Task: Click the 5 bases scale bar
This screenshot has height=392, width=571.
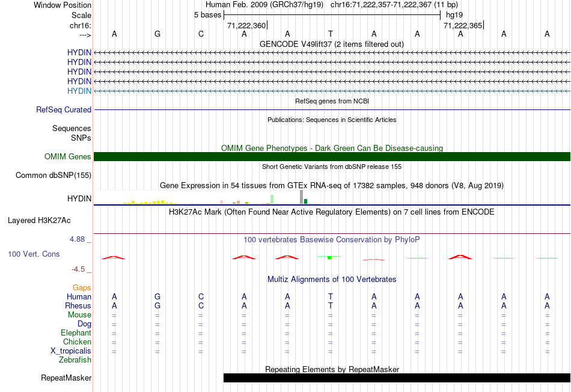Action: (x=332, y=15)
